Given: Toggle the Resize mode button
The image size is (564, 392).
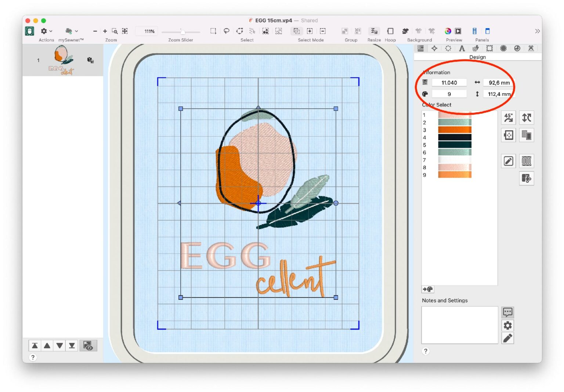Looking at the screenshot, I should point(374,31).
